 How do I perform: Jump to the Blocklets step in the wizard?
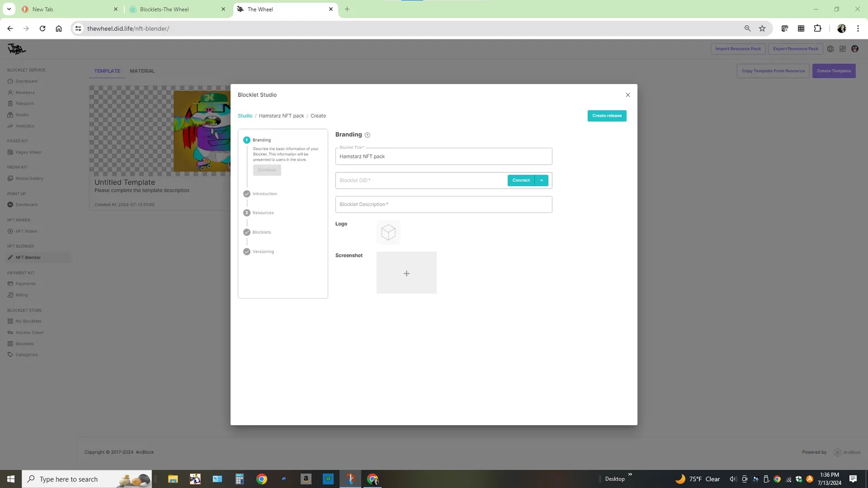[x=258, y=232]
